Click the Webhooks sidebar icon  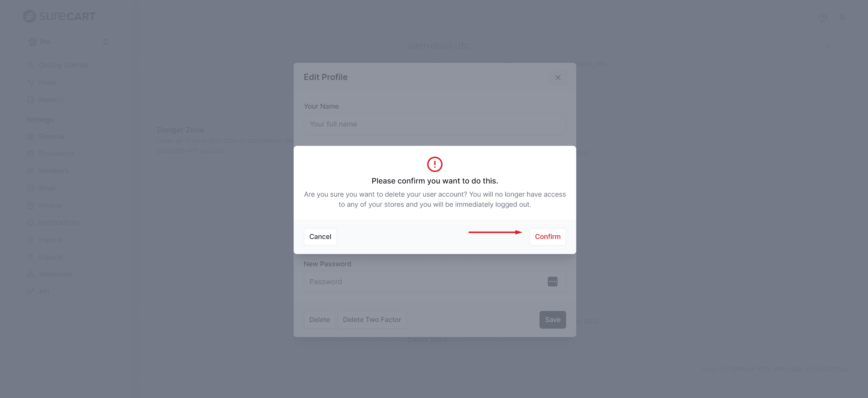(31, 274)
